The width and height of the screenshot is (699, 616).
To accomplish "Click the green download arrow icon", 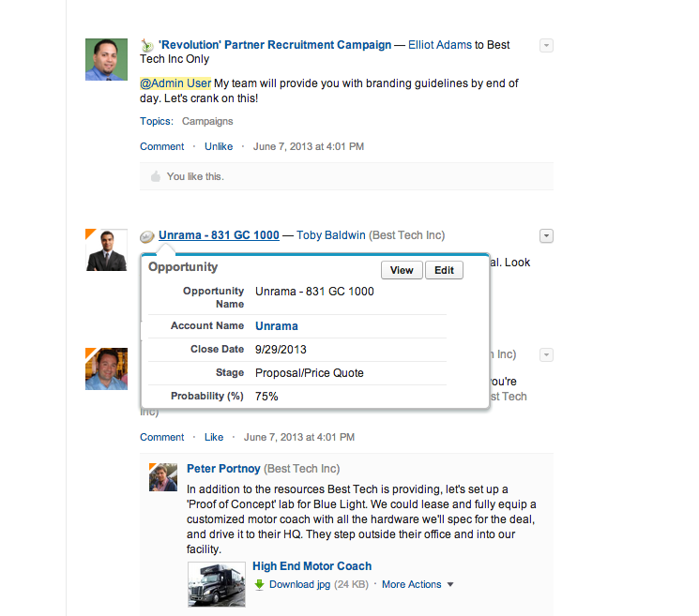I will coord(259,584).
